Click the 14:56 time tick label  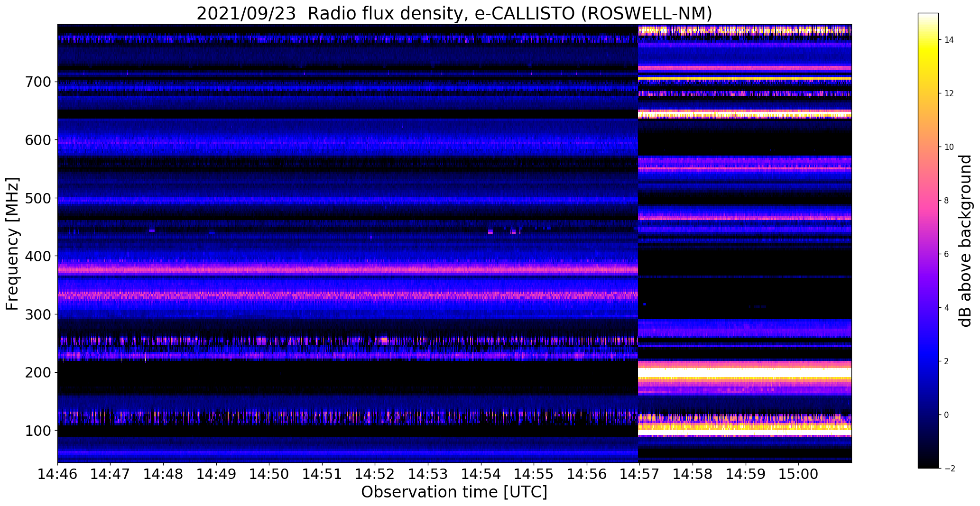tap(587, 474)
